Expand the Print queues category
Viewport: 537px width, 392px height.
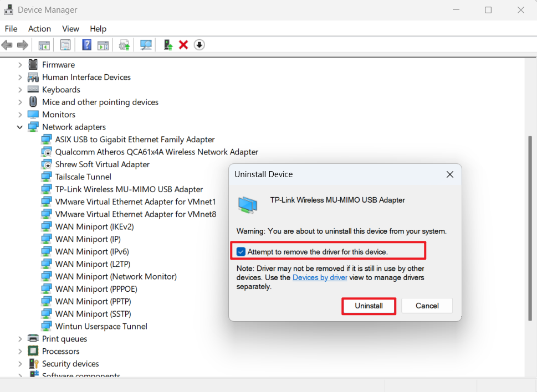tap(20, 338)
